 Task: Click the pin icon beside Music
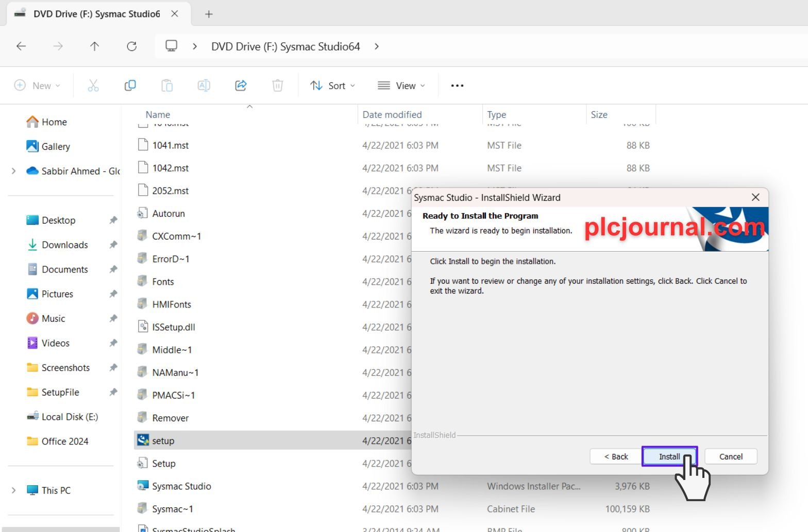point(113,319)
